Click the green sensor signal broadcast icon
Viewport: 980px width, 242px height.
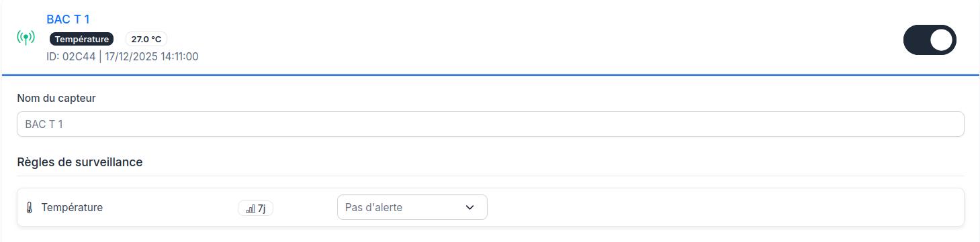coord(26,38)
